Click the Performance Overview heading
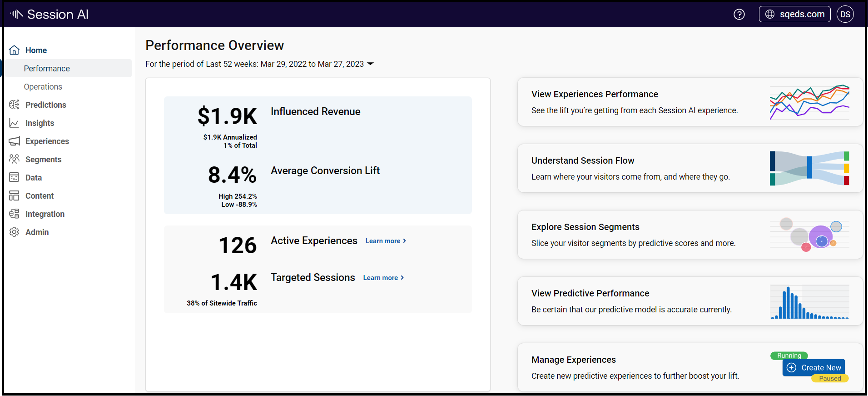The image size is (868, 396). click(x=215, y=45)
